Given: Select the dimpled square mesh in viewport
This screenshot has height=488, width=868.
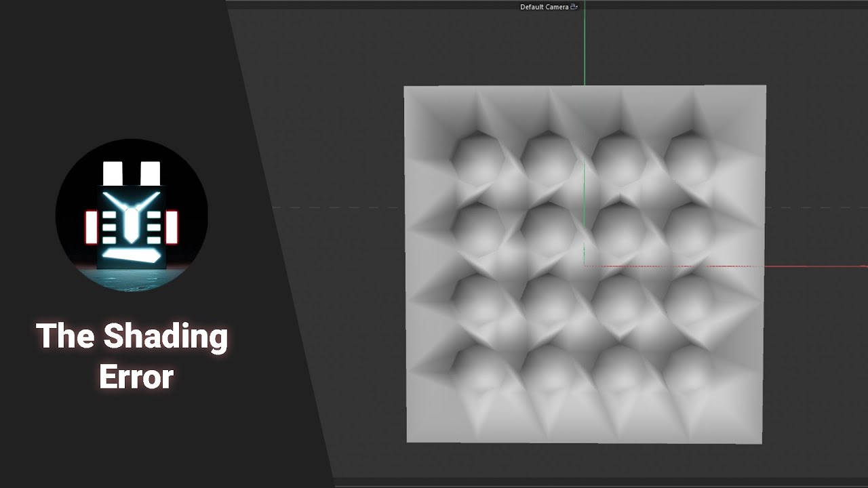Looking at the screenshot, I should [x=585, y=264].
